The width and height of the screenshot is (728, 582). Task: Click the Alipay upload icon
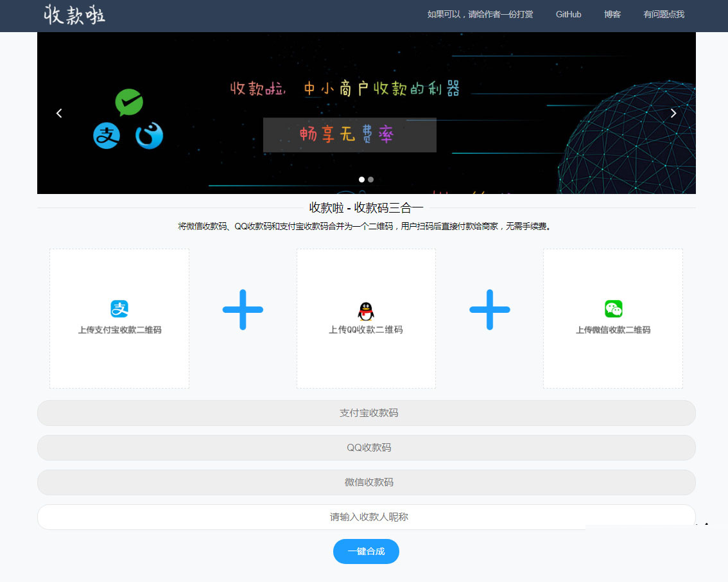[x=119, y=309]
